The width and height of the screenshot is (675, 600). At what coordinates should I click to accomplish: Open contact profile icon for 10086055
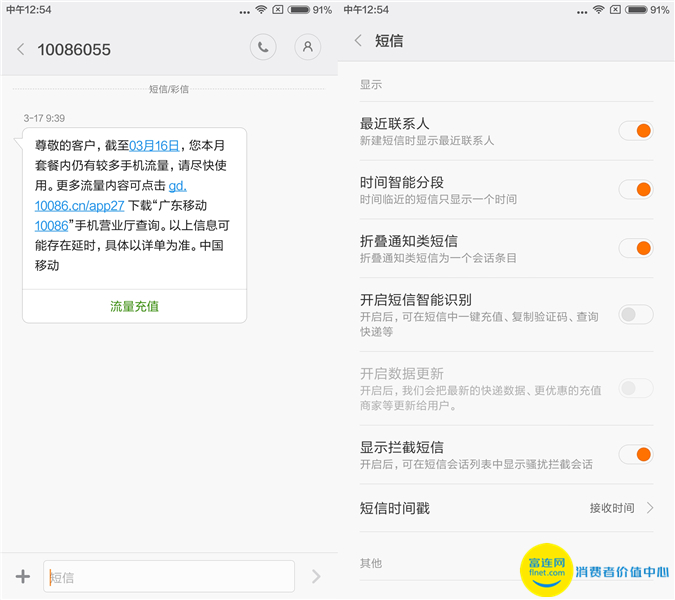307,47
